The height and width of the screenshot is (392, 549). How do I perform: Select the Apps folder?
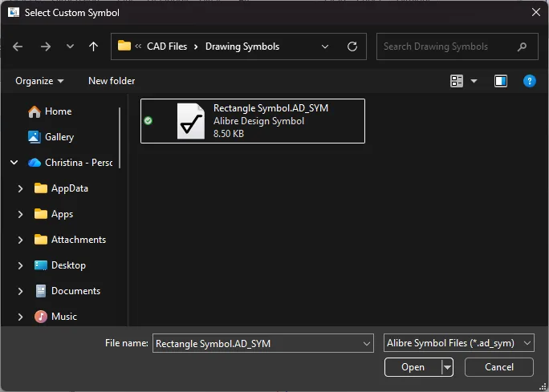pyautogui.click(x=54, y=214)
